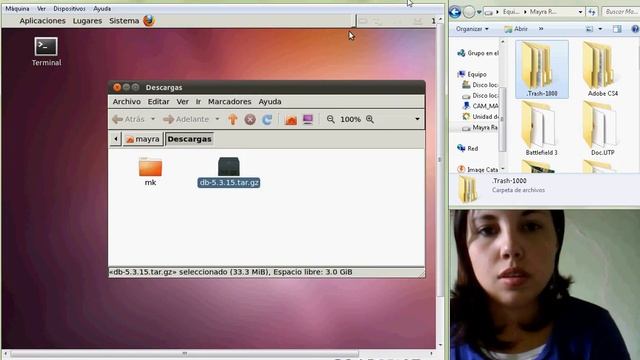
Task: Refresh the Explorer address bar
Action: (592, 12)
